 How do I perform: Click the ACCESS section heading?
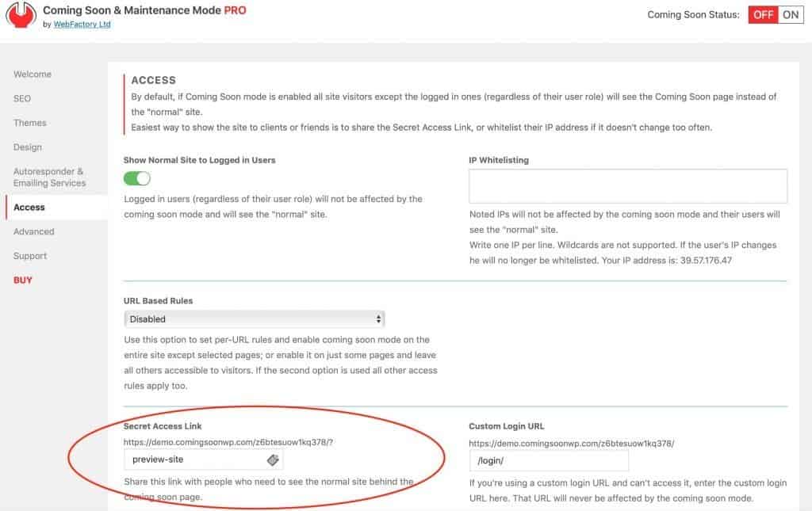153,80
